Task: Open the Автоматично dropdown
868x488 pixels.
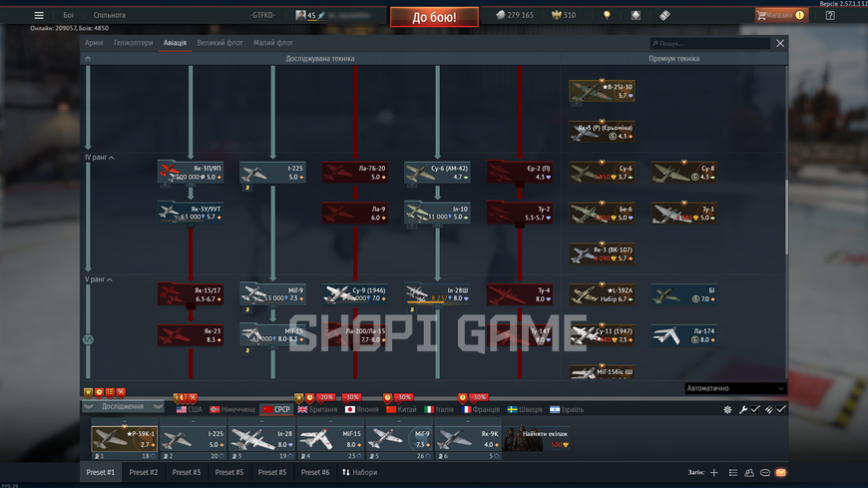Action: [x=735, y=388]
